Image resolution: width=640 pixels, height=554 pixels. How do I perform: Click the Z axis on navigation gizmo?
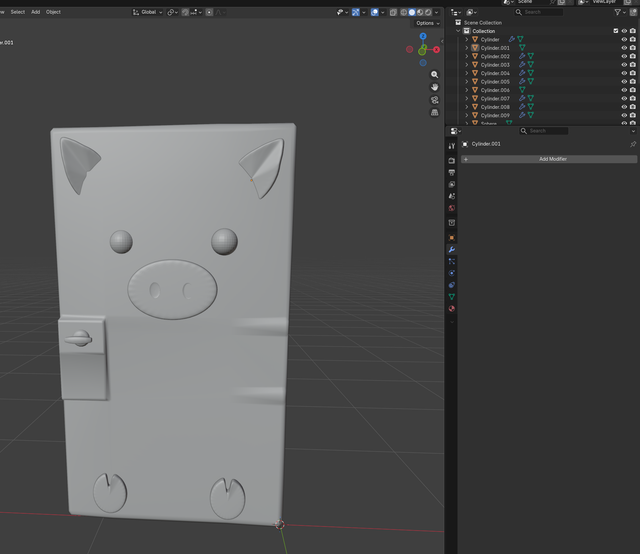pyautogui.click(x=423, y=36)
